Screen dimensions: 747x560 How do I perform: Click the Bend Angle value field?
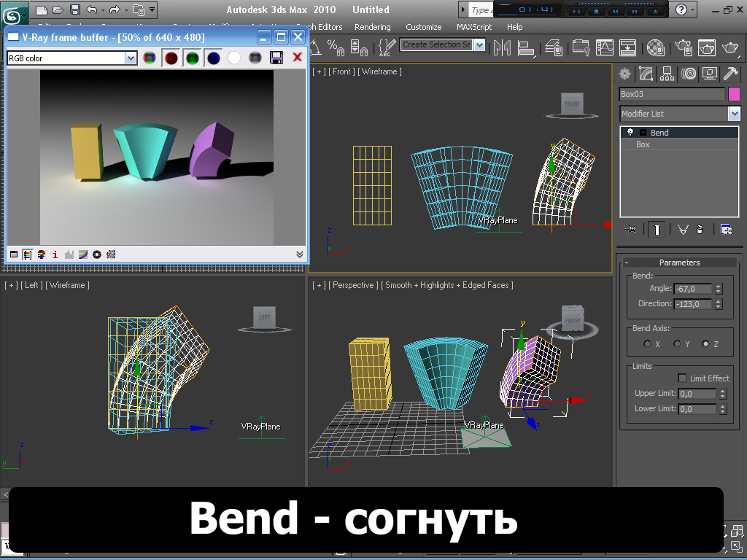(x=693, y=289)
